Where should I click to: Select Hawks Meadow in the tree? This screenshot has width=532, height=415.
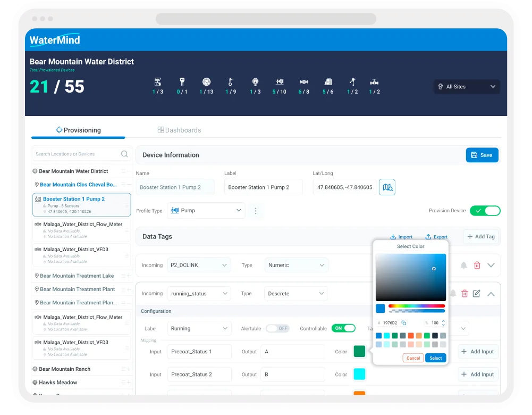point(58,383)
